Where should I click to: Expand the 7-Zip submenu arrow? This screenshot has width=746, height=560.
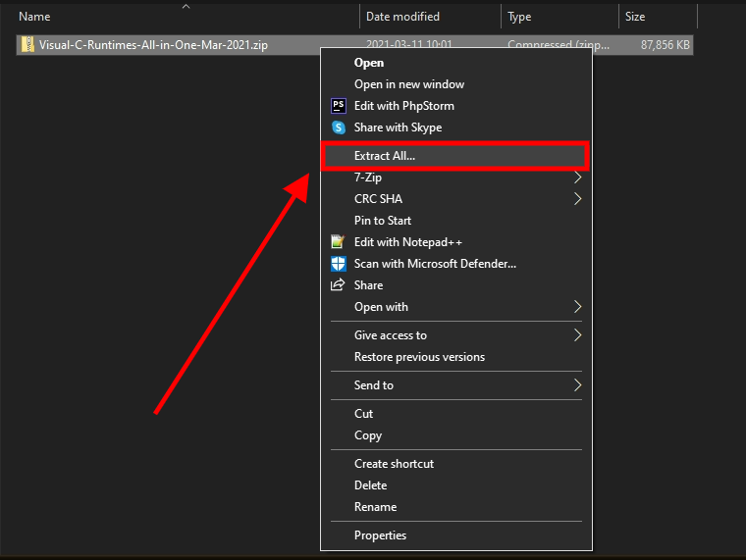tap(578, 178)
